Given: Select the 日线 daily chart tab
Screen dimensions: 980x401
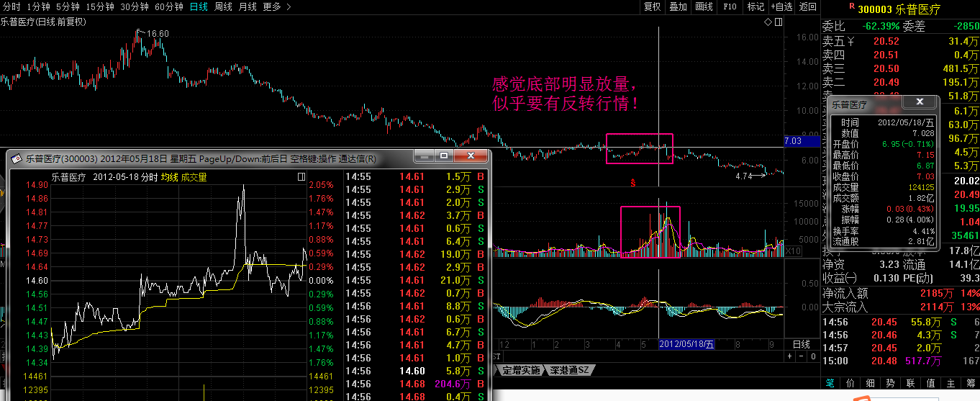Looking at the screenshot, I should coord(199,6).
